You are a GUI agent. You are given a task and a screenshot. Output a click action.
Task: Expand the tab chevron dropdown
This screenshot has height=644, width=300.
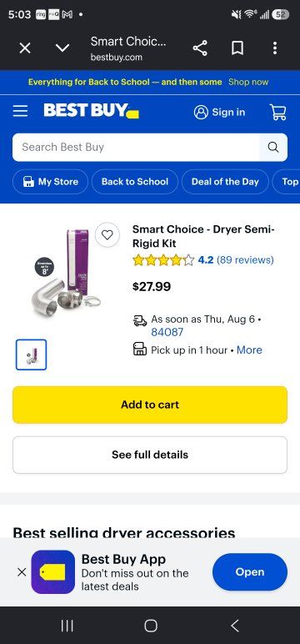tap(62, 48)
